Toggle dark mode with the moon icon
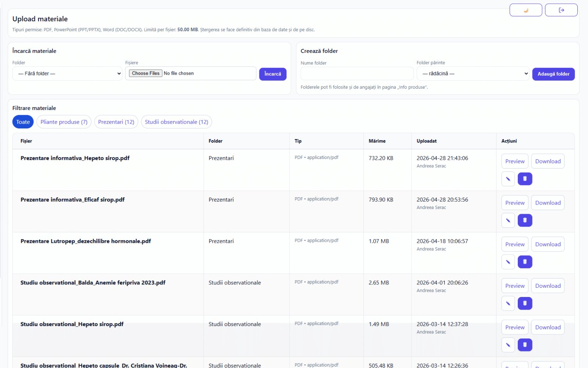Viewport: 588px width, 368px height. coord(526,10)
